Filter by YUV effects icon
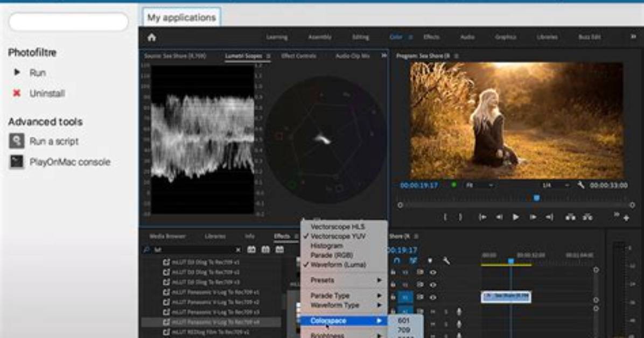 tap(279, 250)
